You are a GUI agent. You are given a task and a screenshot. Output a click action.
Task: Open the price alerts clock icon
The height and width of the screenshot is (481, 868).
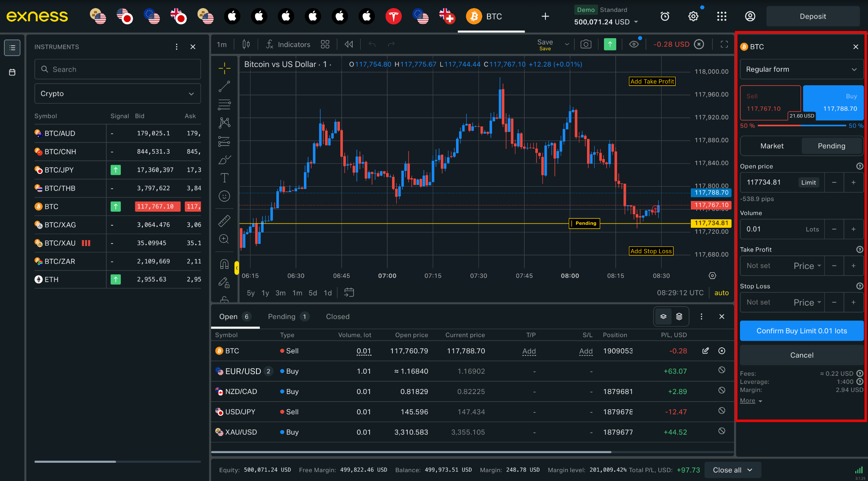[x=665, y=16]
